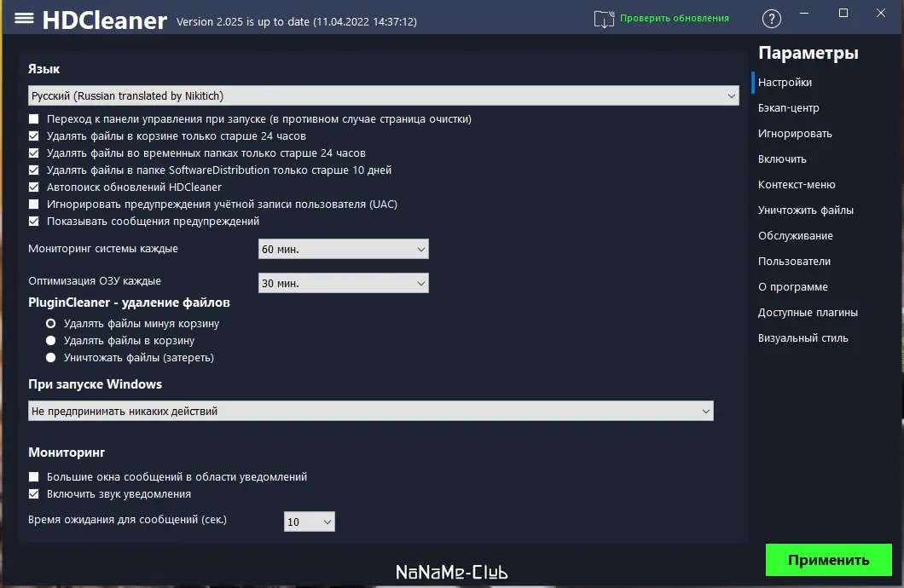Click Проверить обновления link
Image resolution: width=904 pixels, height=588 pixels.
click(x=674, y=19)
